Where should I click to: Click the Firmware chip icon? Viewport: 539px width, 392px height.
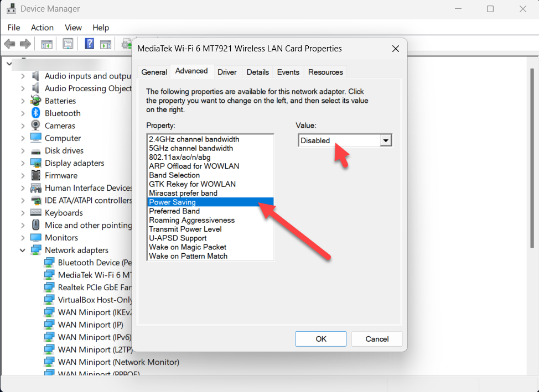(x=36, y=175)
